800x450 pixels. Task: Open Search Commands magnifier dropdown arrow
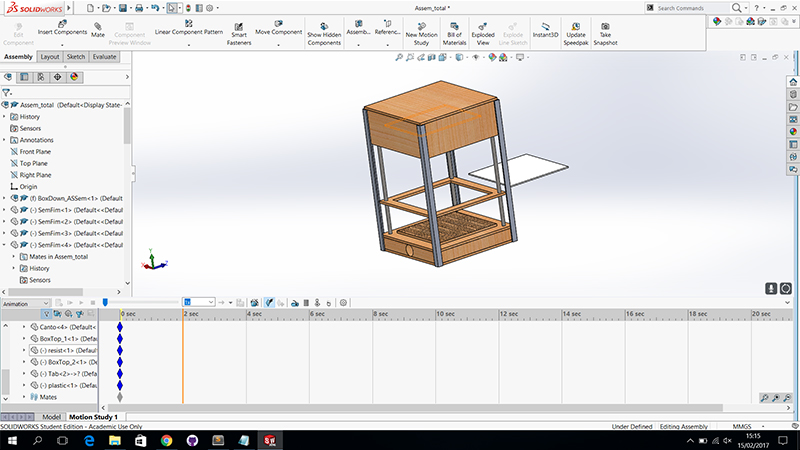point(745,8)
